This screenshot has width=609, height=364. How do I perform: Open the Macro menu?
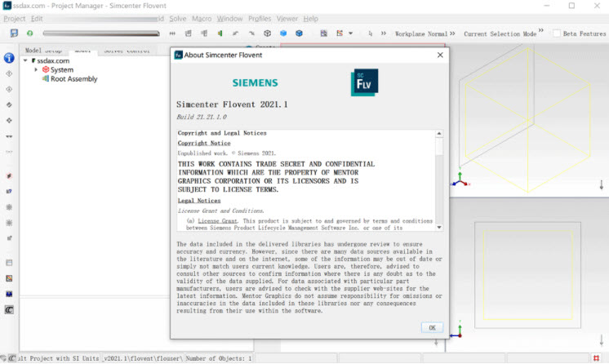202,18
